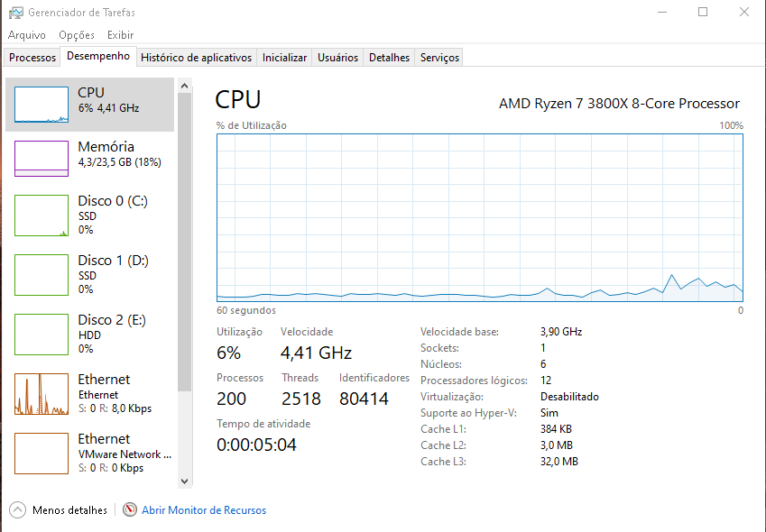Select the Disco 0 (C:) SSD graph
This screenshot has height=532, width=766.
[x=42, y=216]
